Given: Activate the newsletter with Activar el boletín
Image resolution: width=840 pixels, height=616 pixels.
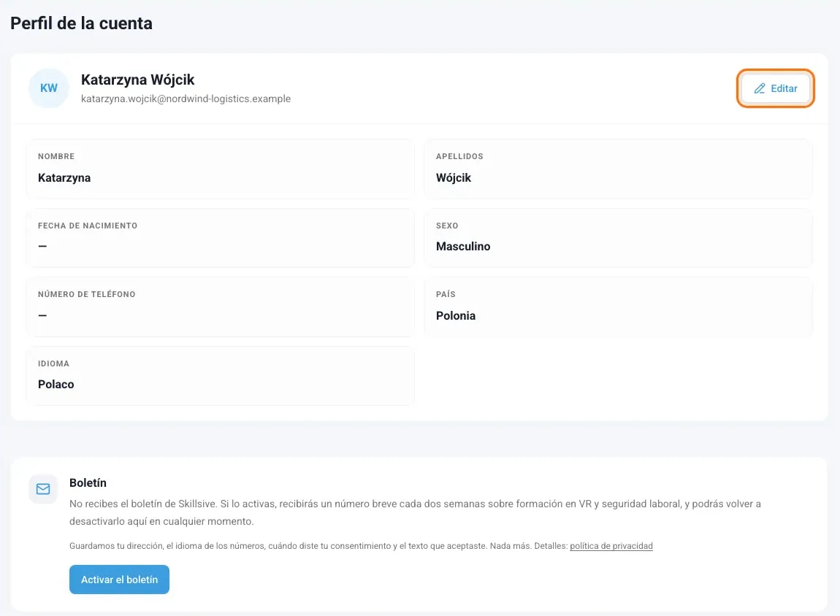Looking at the screenshot, I should 120,579.
